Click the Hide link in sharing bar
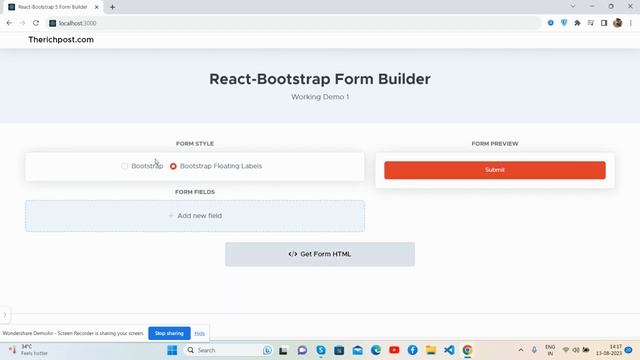This screenshot has height=360, width=640. [x=200, y=333]
